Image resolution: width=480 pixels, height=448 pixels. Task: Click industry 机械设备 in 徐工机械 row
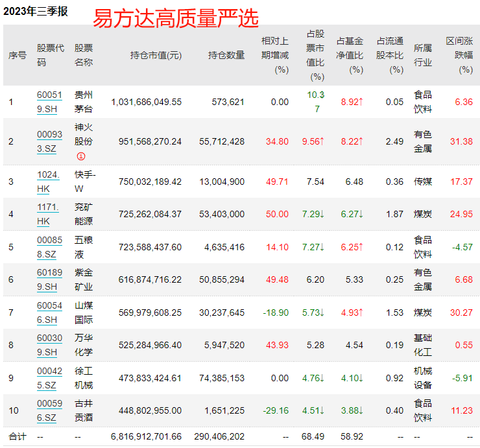point(423,378)
